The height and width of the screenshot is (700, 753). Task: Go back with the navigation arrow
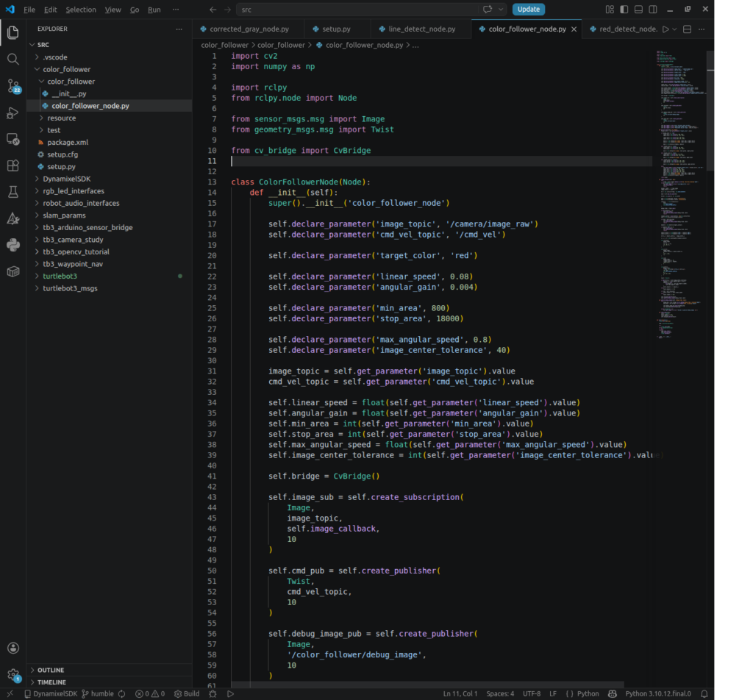pyautogui.click(x=213, y=9)
